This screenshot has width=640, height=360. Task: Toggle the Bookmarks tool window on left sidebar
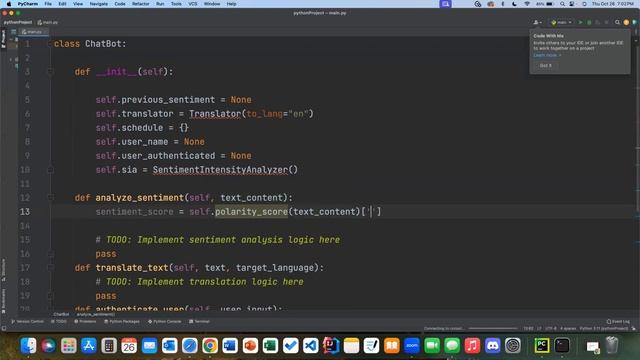pos(4,301)
